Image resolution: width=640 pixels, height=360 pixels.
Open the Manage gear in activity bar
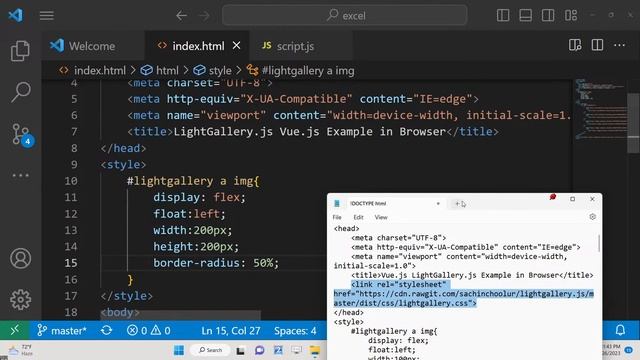(20, 300)
